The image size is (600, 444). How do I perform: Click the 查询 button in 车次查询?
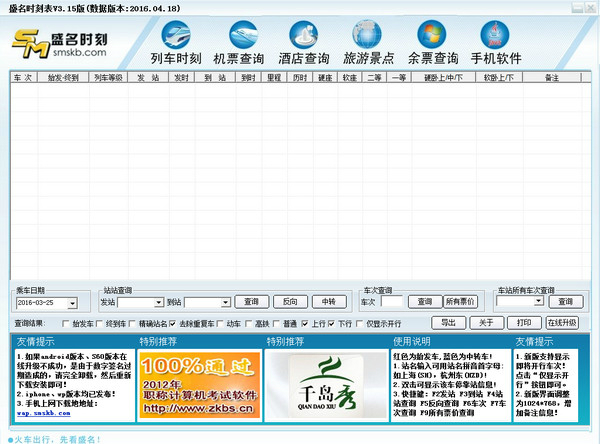[425, 302]
